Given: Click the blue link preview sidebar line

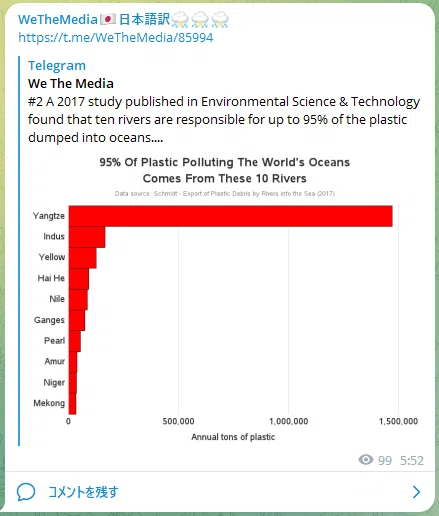Looking at the screenshot, I should [x=19, y=251].
